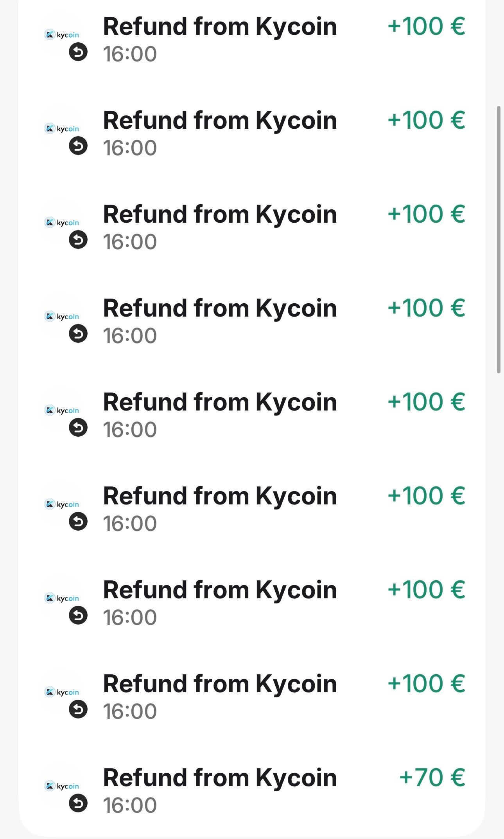Tap the 16:00 timestamp on the fourth refund
This screenshot has width=504, height=839.
[x=130, y=336]
